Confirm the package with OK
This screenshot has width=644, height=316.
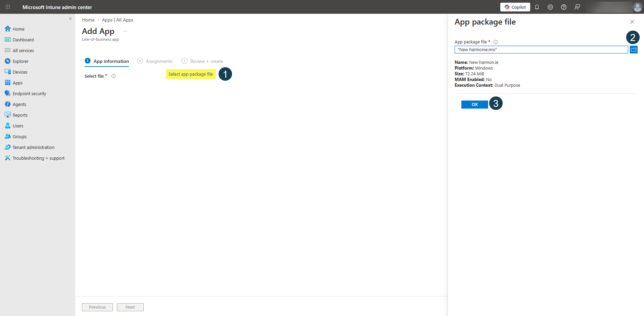click(474, 104)
